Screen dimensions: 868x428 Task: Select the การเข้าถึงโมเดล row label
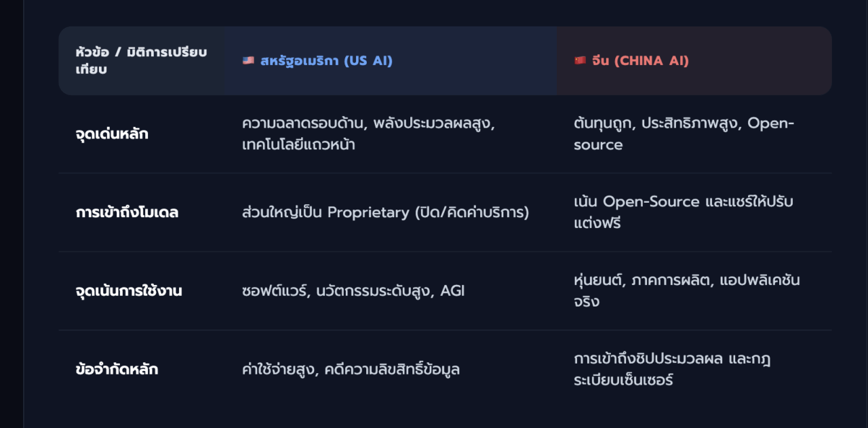(127, 213)
